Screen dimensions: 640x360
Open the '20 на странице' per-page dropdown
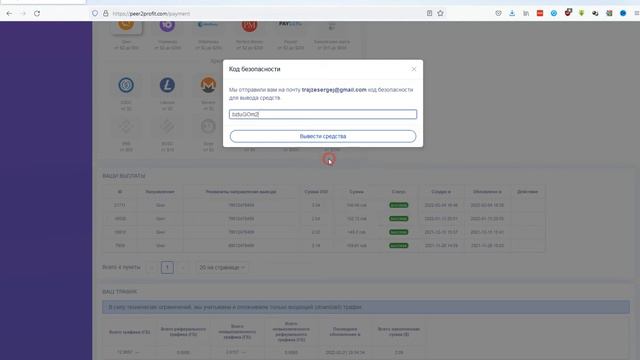(x=222, y=267)
